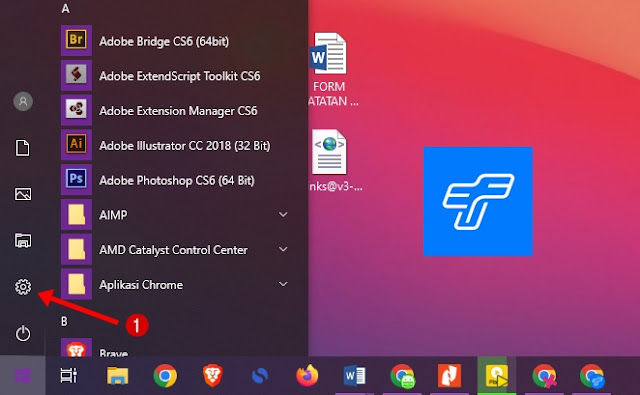The image size is (640, 395).
Task: Open File Explorer from the taskbar
Action: tap(118, 376)
